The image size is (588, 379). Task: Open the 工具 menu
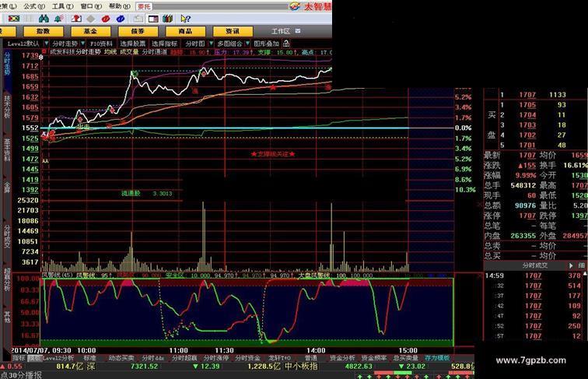(x=62, y=6)
